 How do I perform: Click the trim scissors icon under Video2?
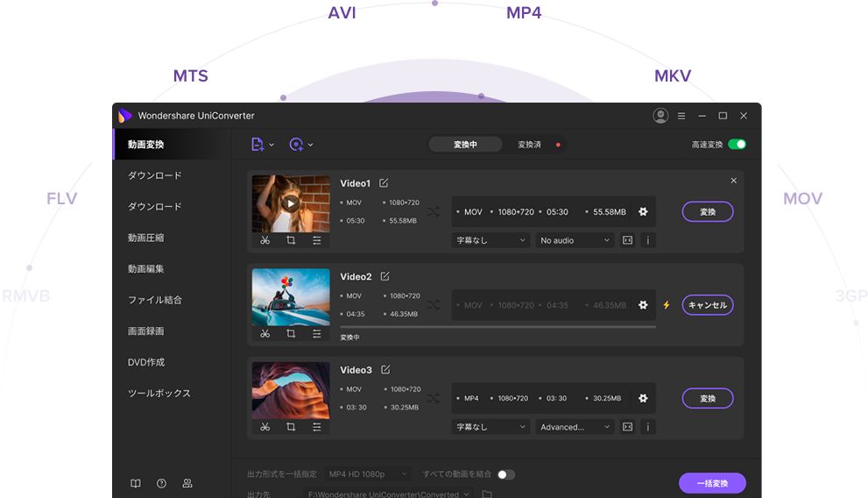[265, 333]
